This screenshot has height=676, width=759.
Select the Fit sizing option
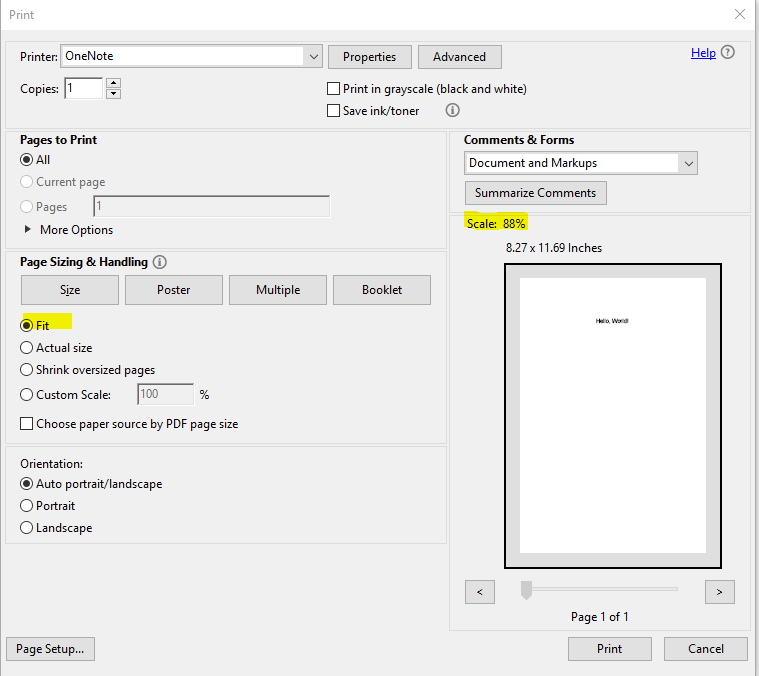click(x=27, y=325)
